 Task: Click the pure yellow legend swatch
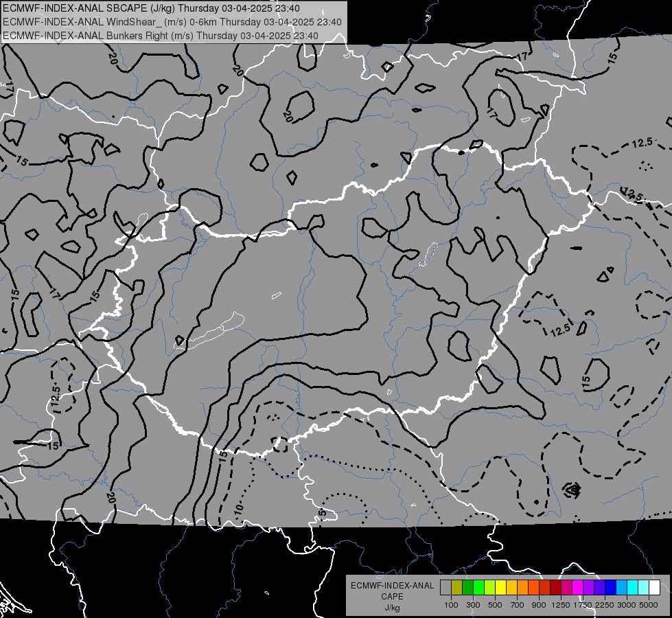point(500,588)
